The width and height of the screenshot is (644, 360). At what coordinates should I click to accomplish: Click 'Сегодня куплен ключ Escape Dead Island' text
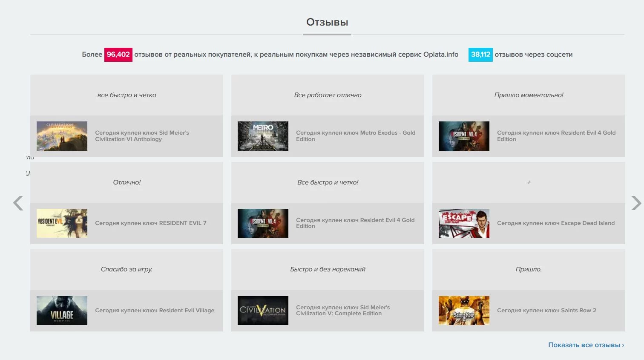(x=556, y=223)
